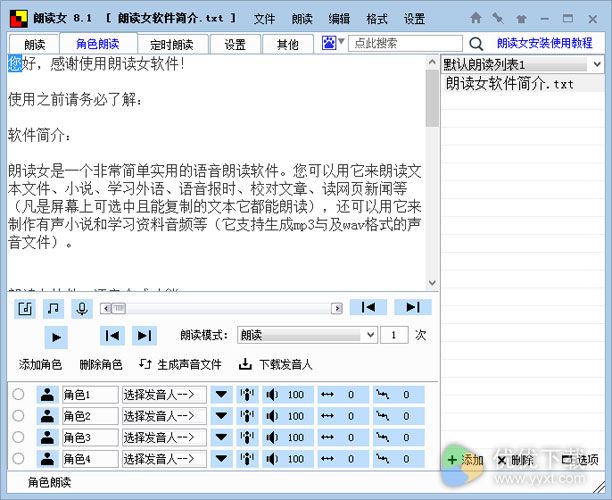Viewport: 612px width, 500px height.
Task: Click volume speaker icon for 角色1
Action: 272,395
